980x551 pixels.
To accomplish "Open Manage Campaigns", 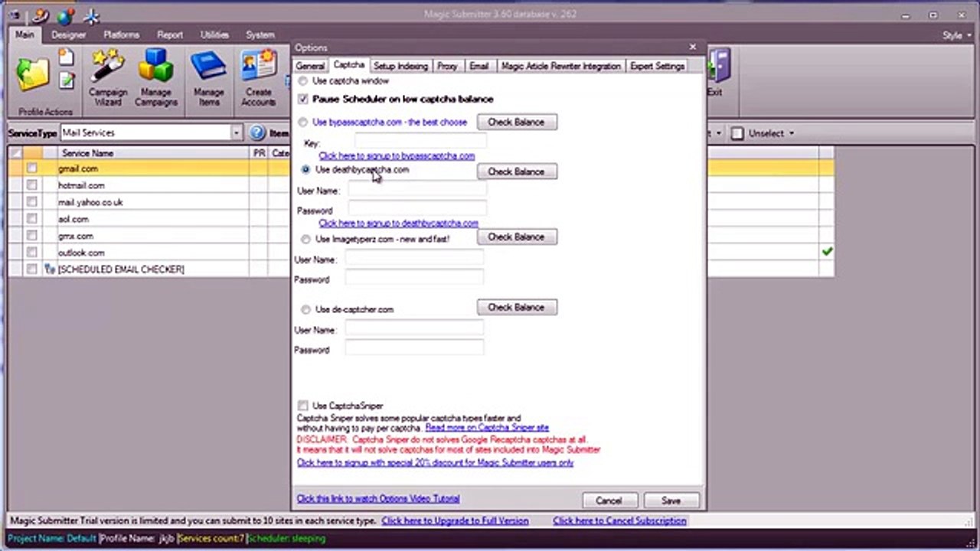I will (156, 78).
